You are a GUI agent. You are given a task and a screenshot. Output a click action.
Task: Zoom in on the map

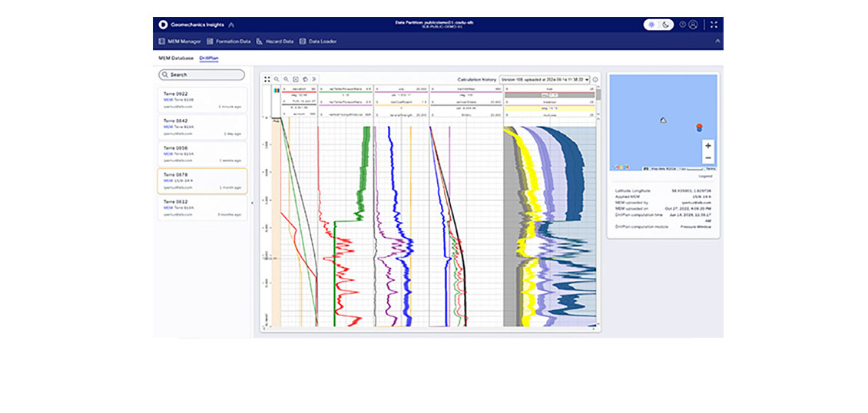coord(707,145)
